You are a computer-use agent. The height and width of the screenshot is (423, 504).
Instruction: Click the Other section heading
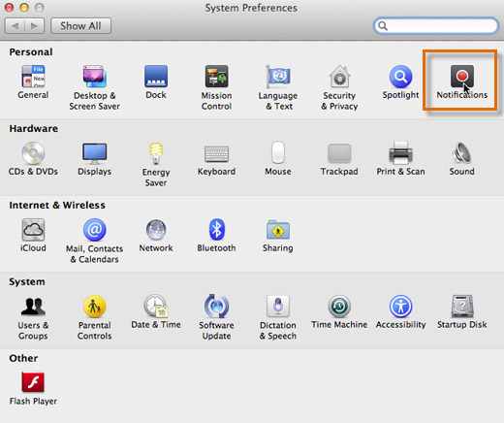[23, 358]
